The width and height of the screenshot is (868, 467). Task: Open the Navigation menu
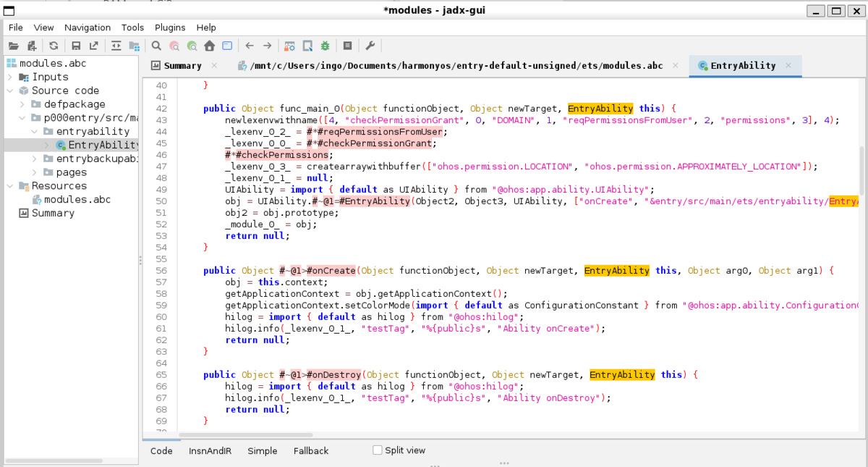tap(88, 28)
